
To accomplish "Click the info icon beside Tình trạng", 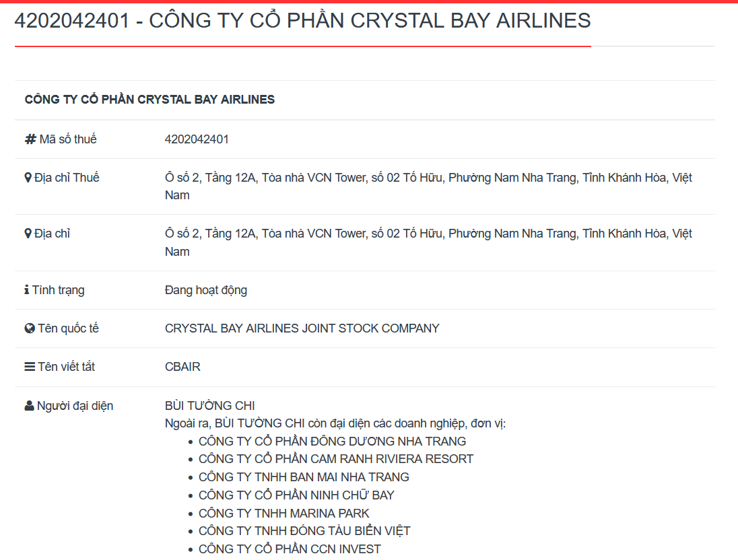I will pos(26,290).
